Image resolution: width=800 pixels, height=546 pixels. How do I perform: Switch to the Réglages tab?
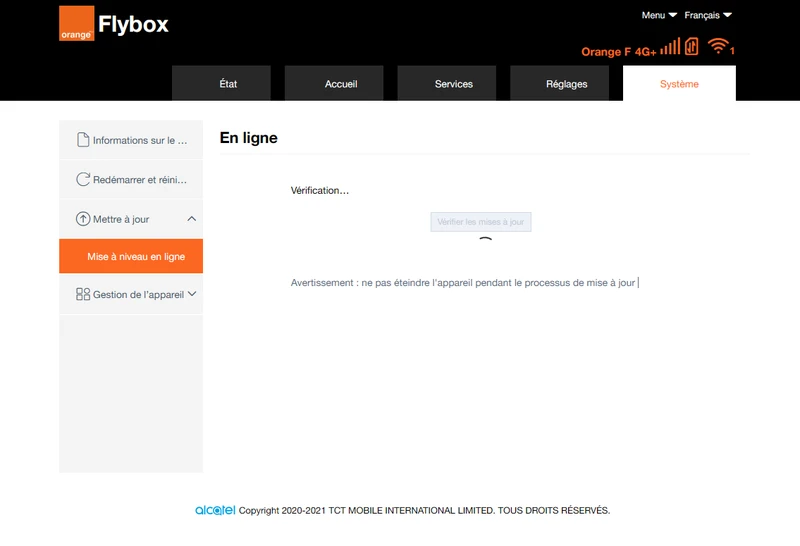click(560, 83)
